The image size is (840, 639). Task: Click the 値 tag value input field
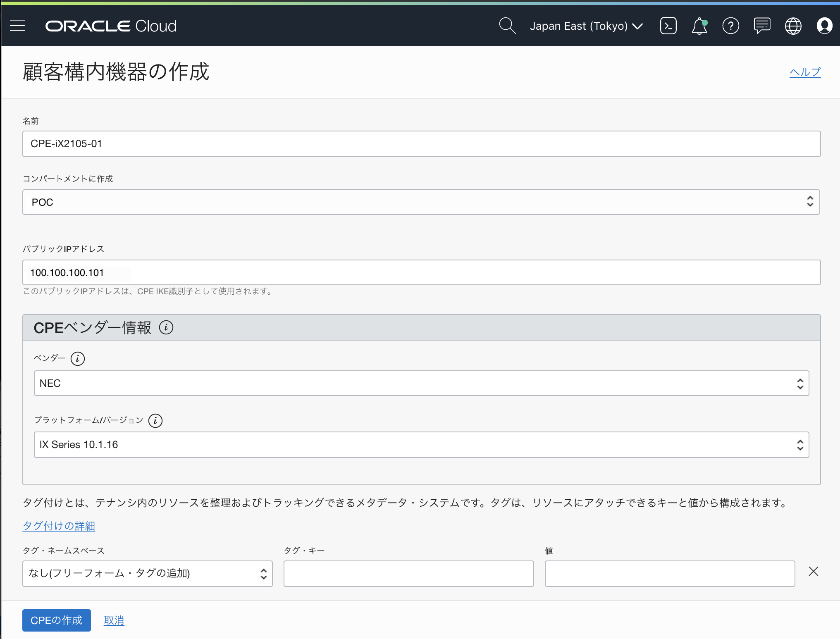[x=670, y=574]
